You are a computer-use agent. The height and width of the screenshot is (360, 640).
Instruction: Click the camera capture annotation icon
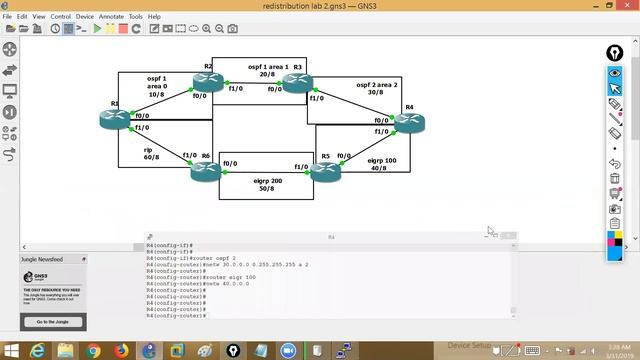pos(615,209)
